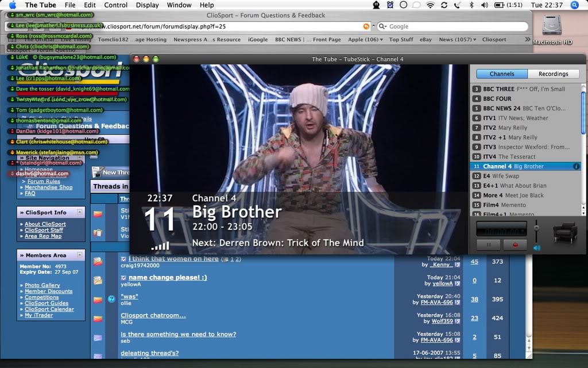Viewport: 588px width, 368px height.
Task: Adjust the TubeStick volume slider knob
Action: point(536,228)
